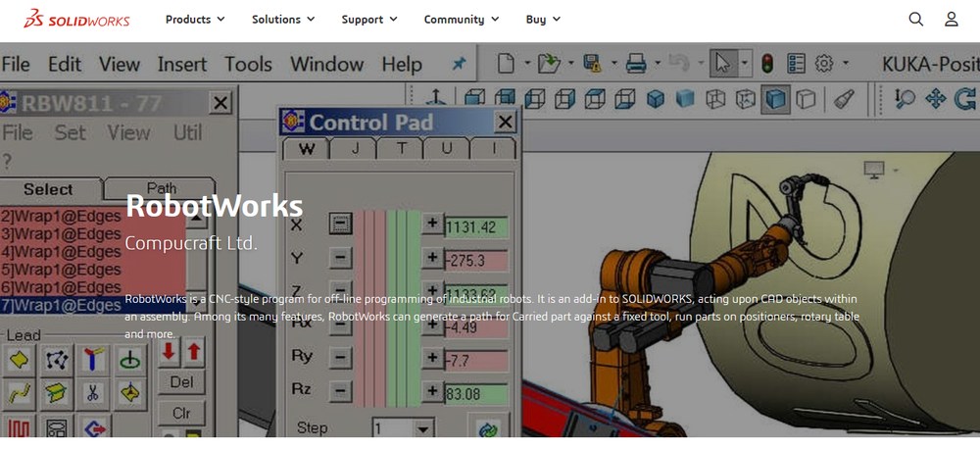Switch to J tab in Control Pad

coord(355,149)
